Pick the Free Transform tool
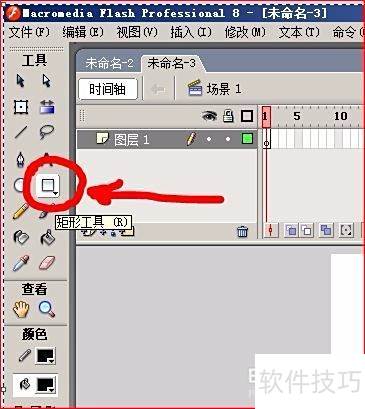This screenshot has height=409, width=365. pyautogui.click(x=21, y=107)
